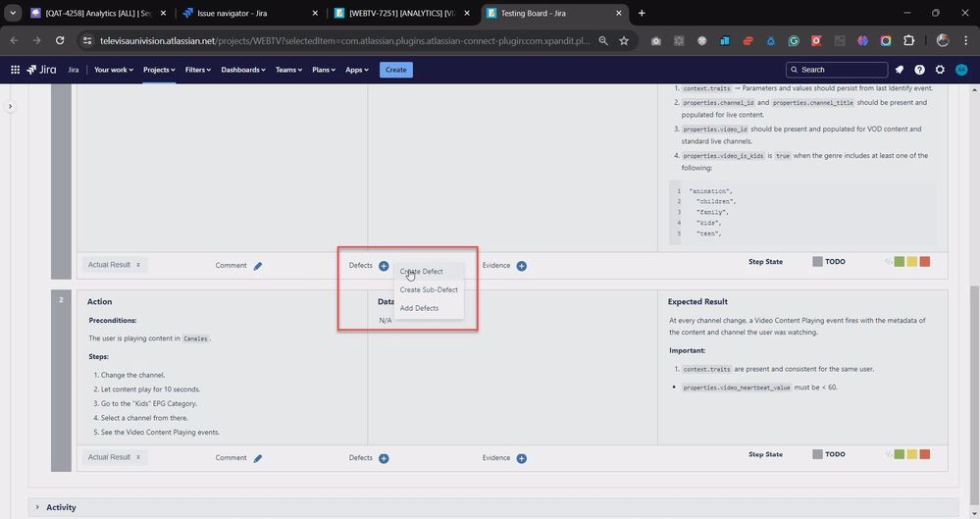Screen dimensions: 980x519
Task: Switch to the Testing Board - Jira tab
Action: [554, 13]
